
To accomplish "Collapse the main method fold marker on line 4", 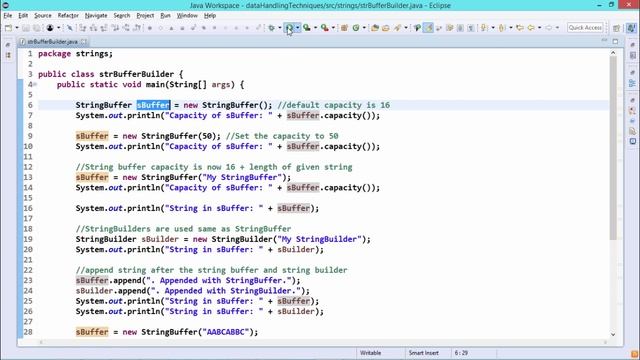I will click(35, 84).
